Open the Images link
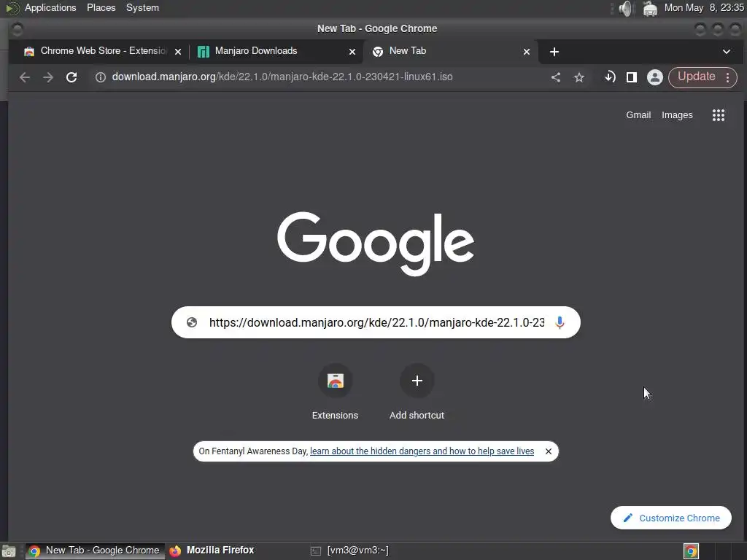The width and height of the screenshot is (747, 560). [x=677, y=114]
